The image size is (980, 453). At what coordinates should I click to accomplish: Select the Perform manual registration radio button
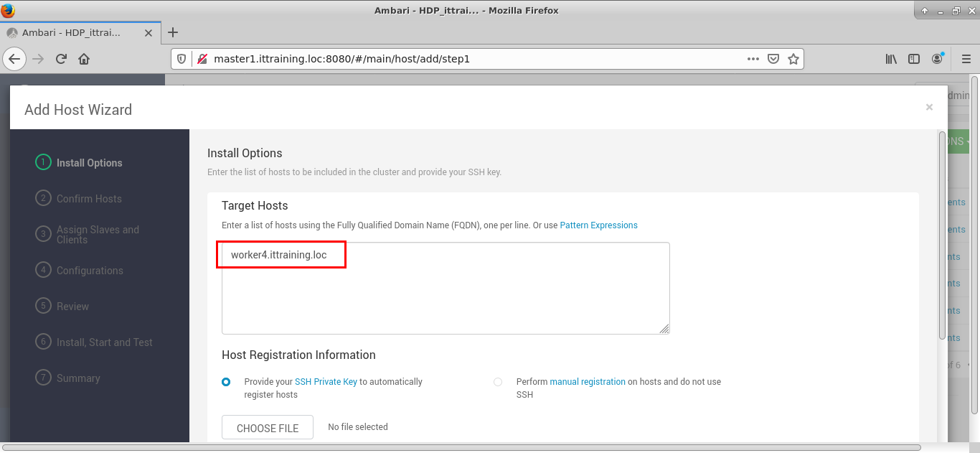(498, 382)
